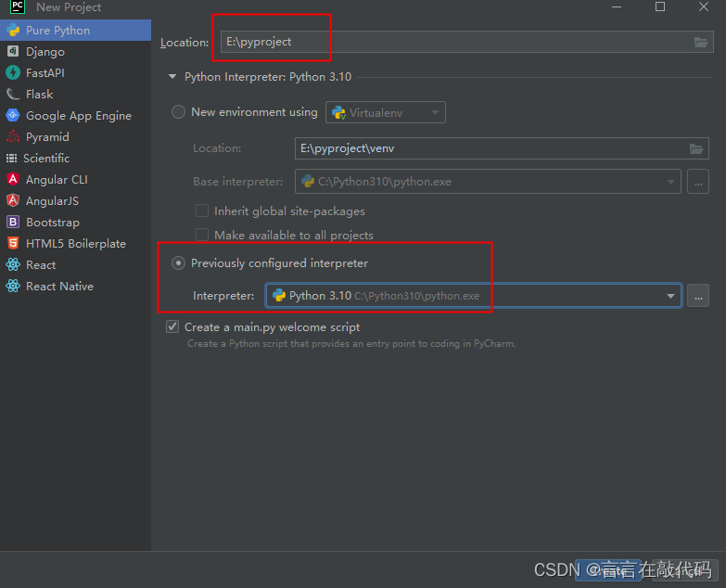Choose React Native project type
This screenshot has width=726, height=588.
click(x=75, y=286)
